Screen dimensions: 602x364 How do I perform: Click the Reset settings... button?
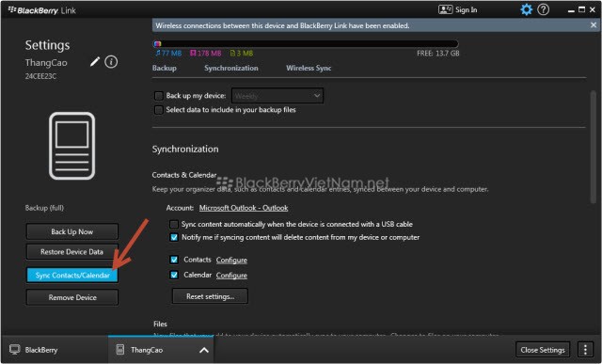tap(210, 296)
